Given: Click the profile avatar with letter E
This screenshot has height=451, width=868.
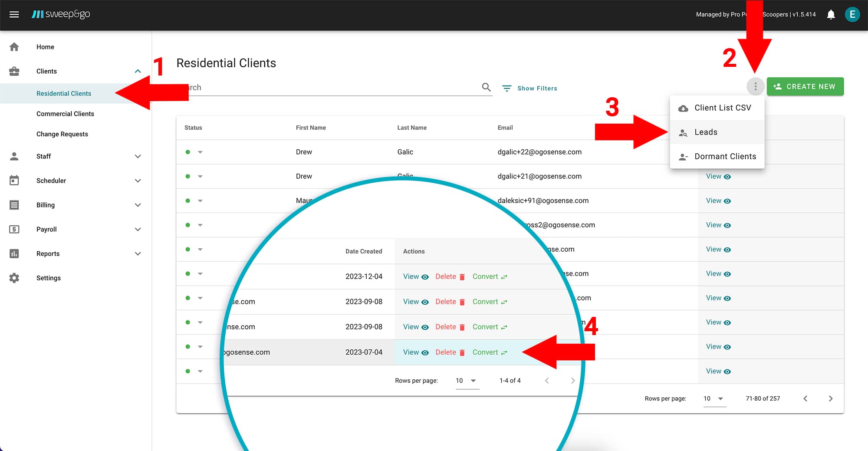Looking at the screenshot, I should 852,14.
